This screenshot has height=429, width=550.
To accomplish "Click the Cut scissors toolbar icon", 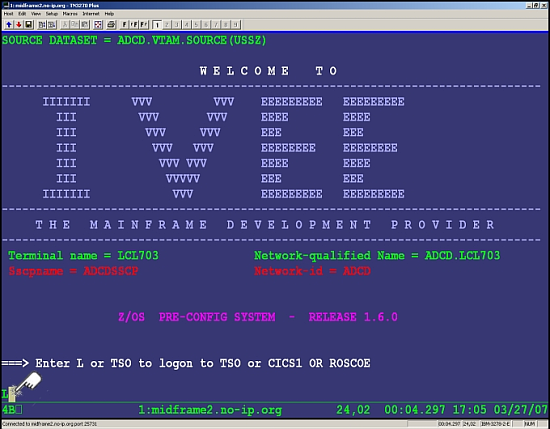I will pos(65,25).
